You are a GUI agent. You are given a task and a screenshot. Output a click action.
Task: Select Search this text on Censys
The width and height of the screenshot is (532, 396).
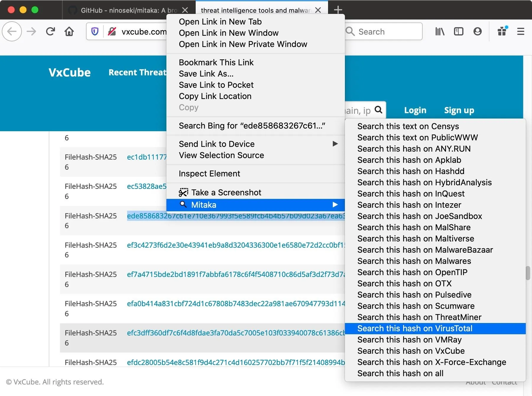click(x=408, y=126)
